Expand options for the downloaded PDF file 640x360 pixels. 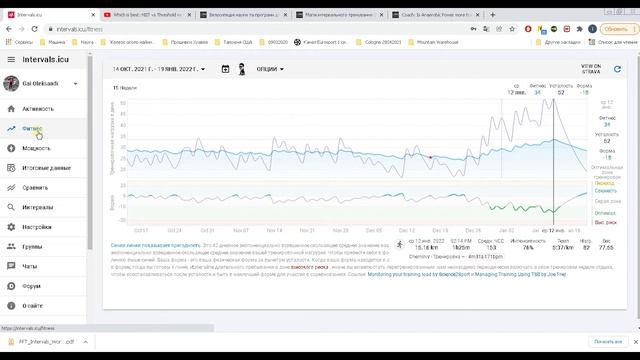[x=85, y=342]
